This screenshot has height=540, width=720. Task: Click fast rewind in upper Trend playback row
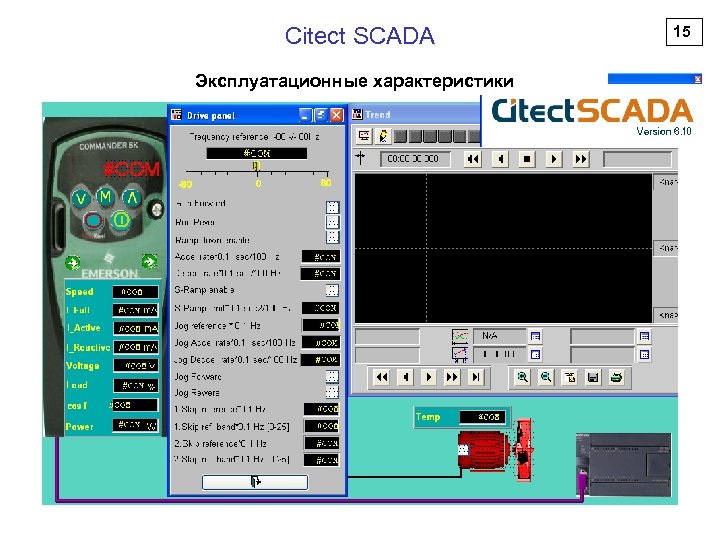472,159
